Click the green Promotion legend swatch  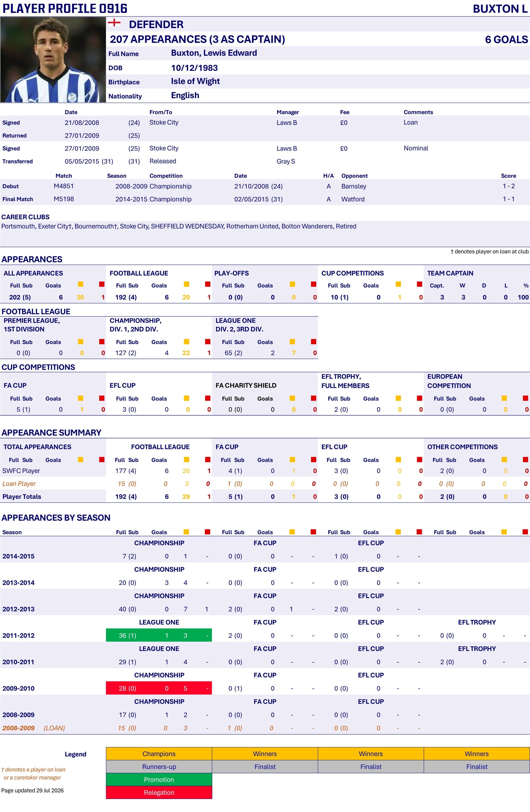point(159,780)
